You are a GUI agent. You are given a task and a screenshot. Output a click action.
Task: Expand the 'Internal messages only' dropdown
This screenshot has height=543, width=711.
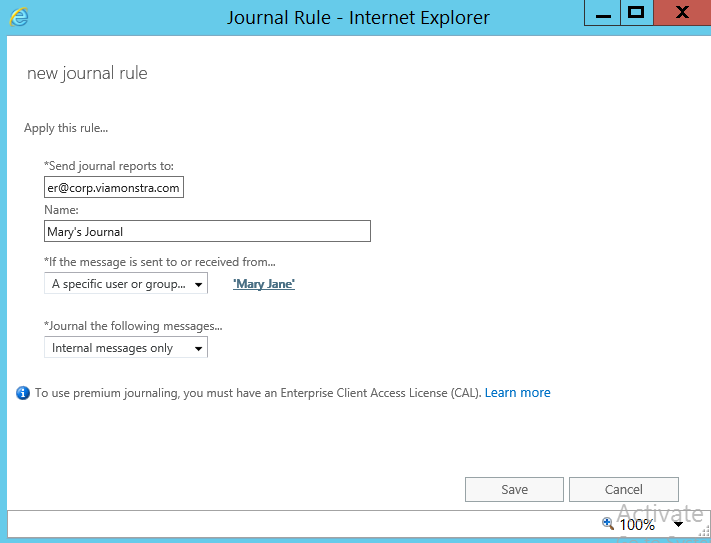click(126, 348)
